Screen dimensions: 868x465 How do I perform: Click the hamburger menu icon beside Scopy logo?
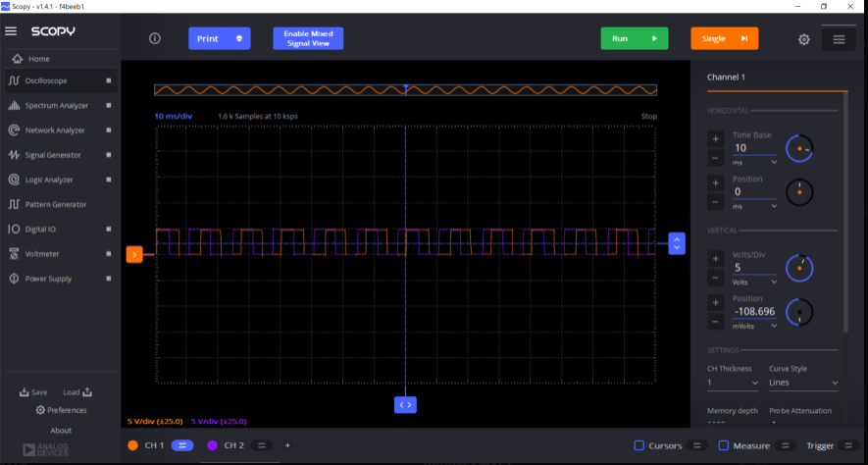(x=12, y=31)
